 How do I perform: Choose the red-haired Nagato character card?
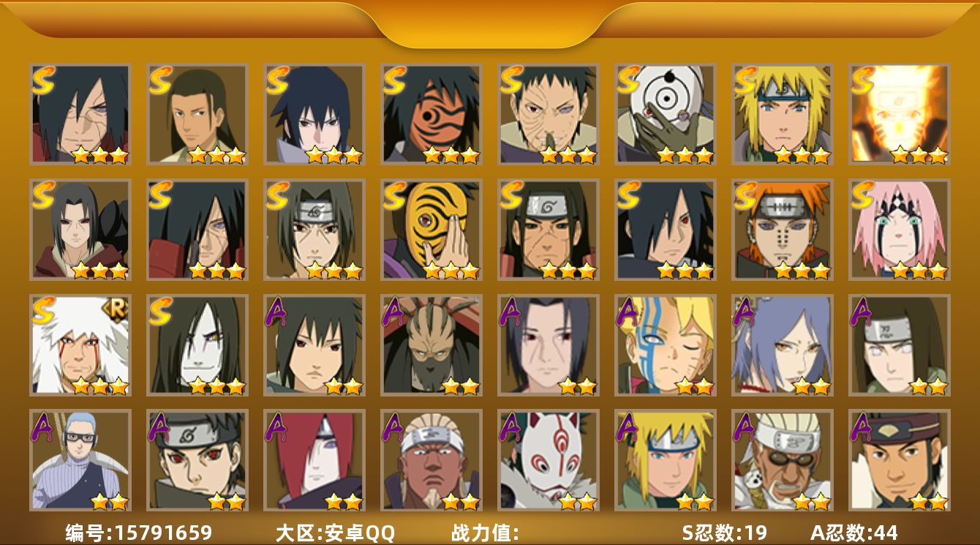(314, 461)
